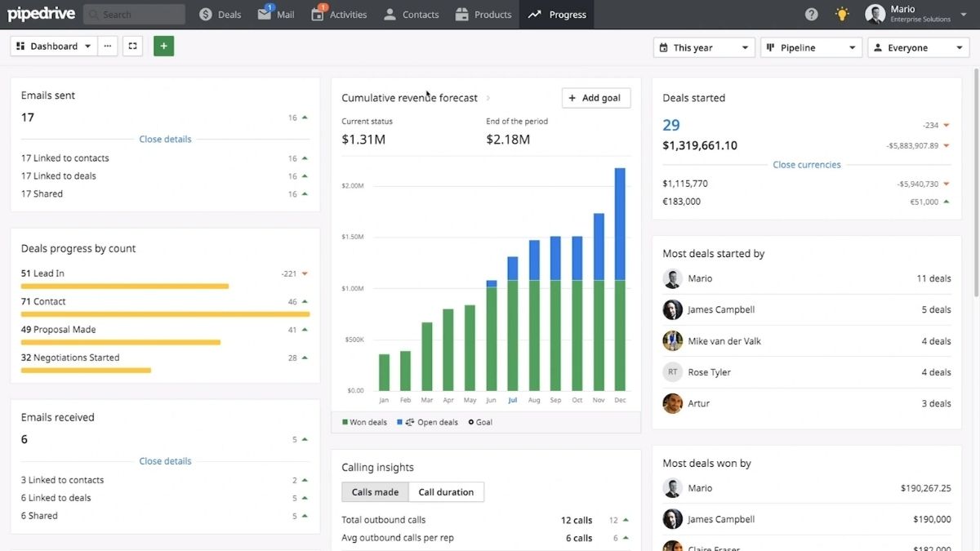Screen dimensions: 980x551
Task: Click the lightbulb suggestions icon
Action: (x=842, y=13)
